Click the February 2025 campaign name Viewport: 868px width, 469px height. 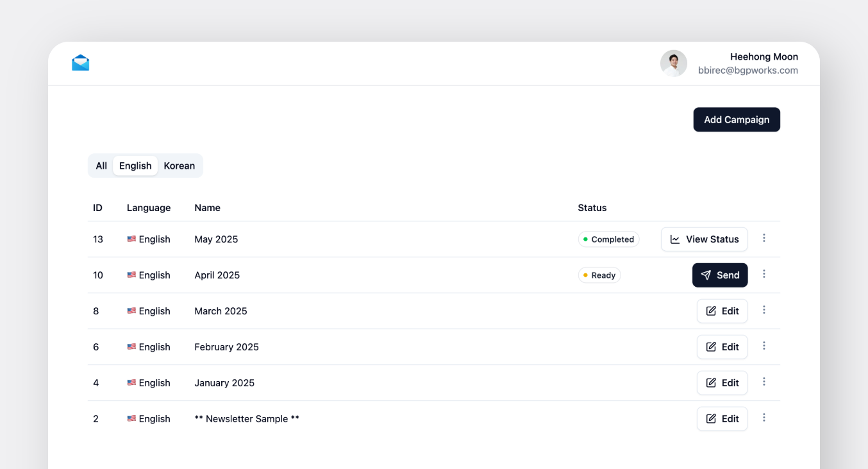[x=226, y=347]
